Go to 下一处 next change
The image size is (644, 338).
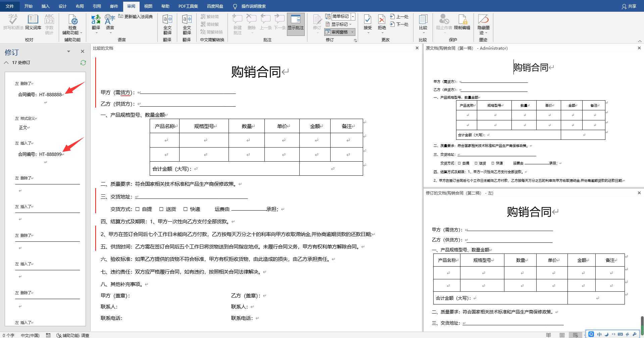(x=399, y=24)
